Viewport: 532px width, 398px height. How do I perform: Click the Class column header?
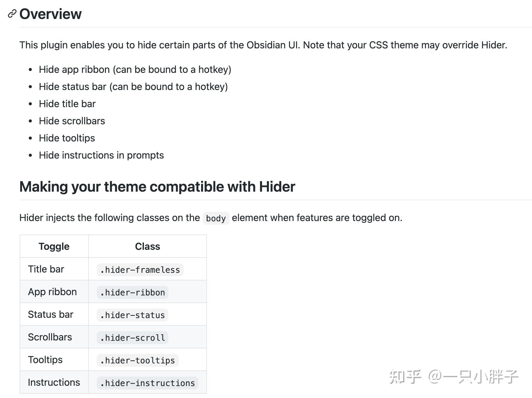coord(147,246)
